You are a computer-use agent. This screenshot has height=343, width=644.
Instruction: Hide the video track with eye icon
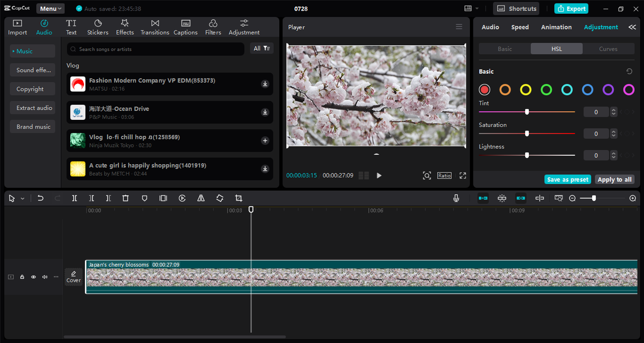point(34,277)
